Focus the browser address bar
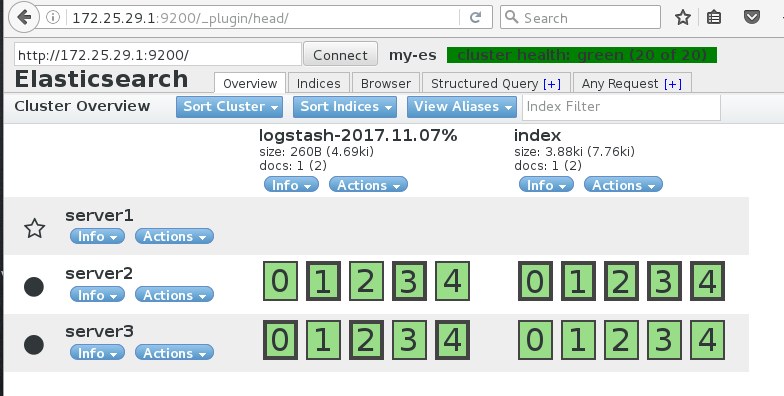The width and height of the screenshot is (784, 396). click(x=260, y=18)
